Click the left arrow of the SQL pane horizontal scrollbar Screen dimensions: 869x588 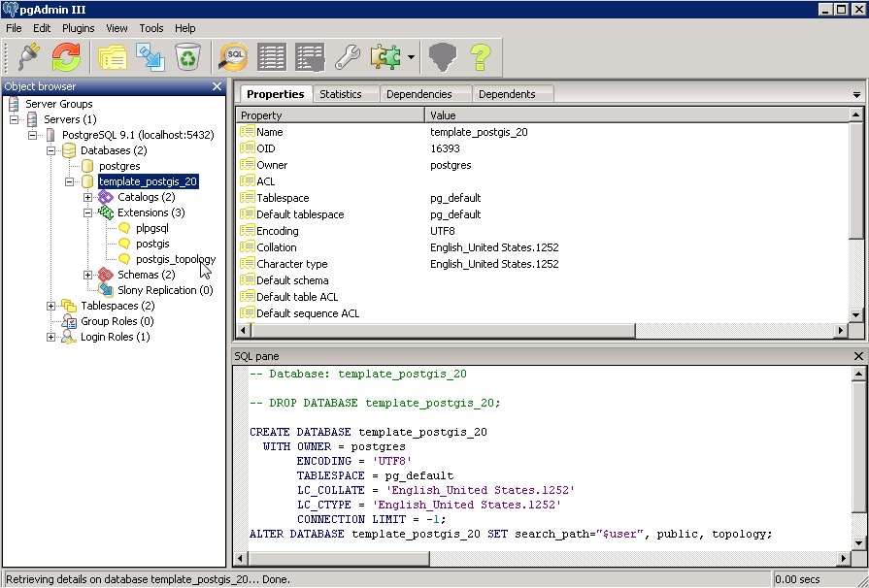240,558
